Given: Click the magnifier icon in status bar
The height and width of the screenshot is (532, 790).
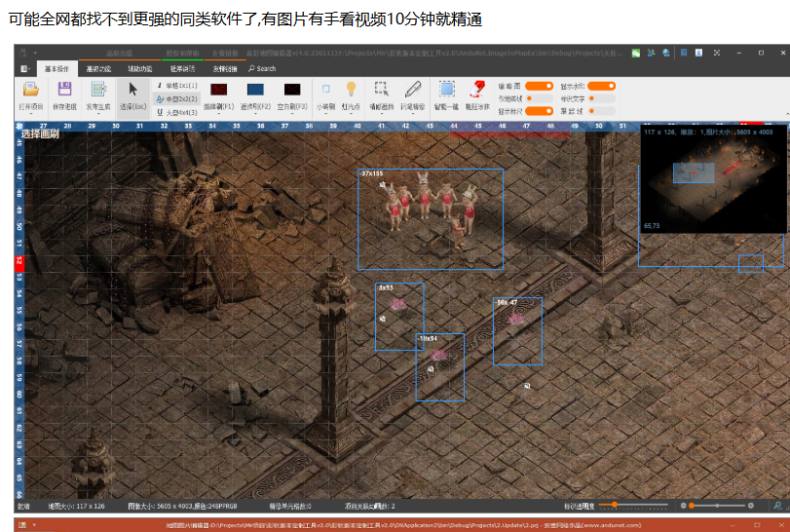Looking at the screenshot, I should click(778, 506).
